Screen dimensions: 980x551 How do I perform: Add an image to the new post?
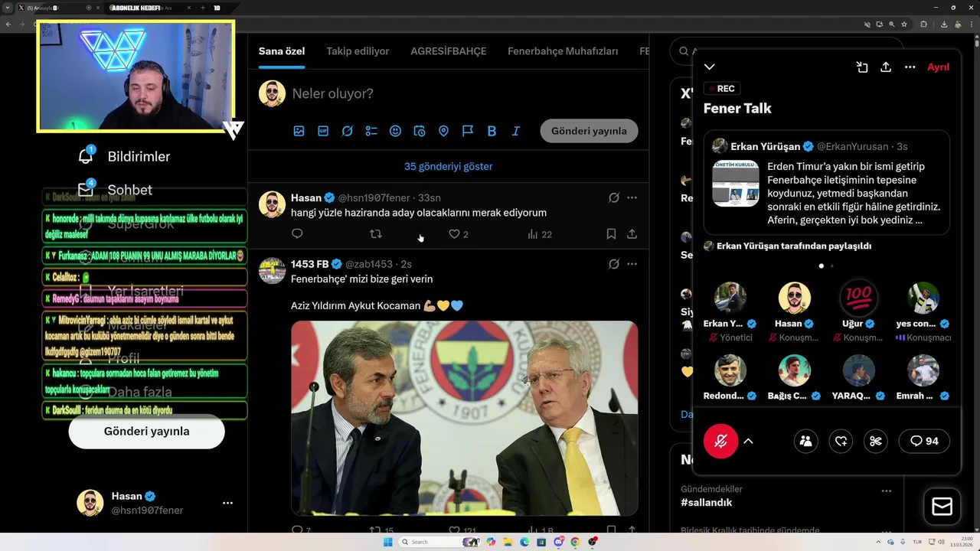click(299, 131)
